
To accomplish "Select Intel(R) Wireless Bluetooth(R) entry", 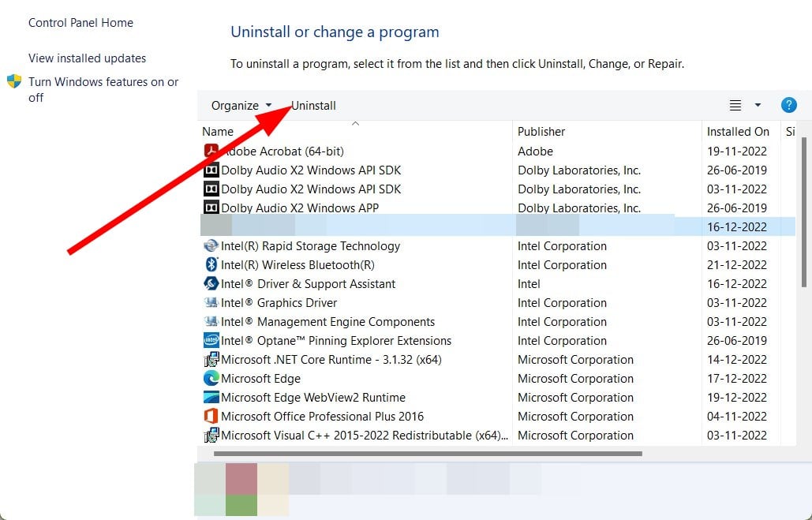I will coord(297,264).
